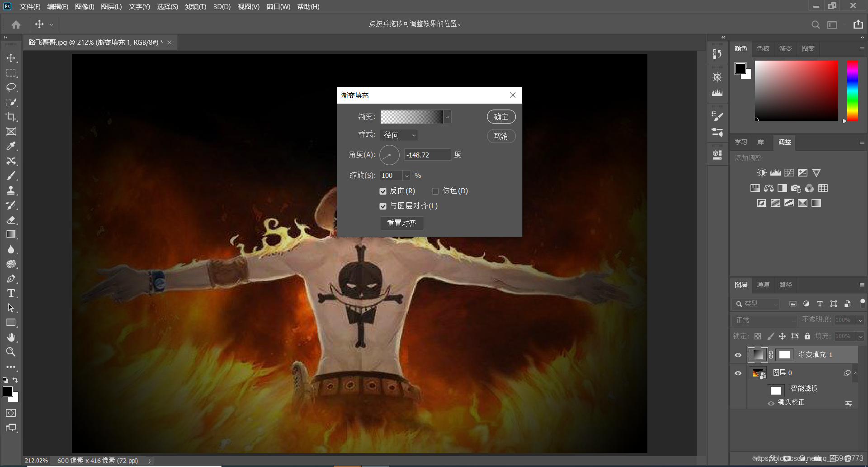Hide the 渐变填充 1 layer eye icon
The image size is (868, 467).
click(738, 355)
